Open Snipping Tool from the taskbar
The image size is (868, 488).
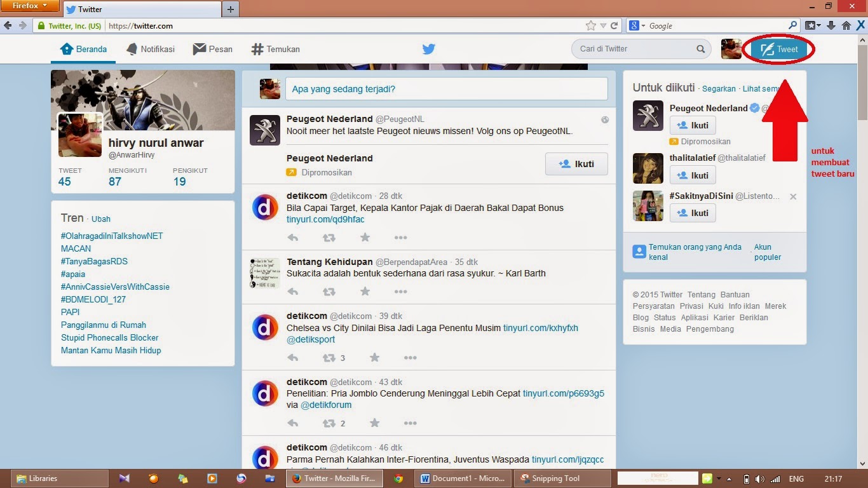click(x=562, y=478)
